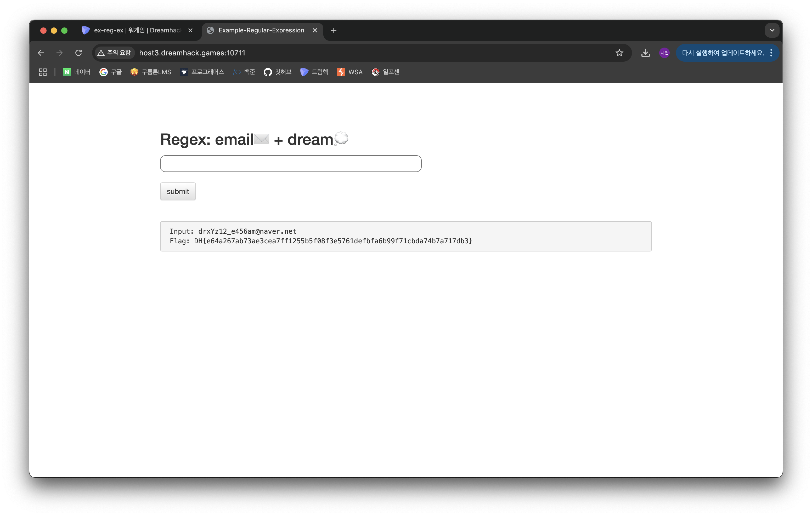Viewport: 812px width, 516px height.
Task: Open the 드림핵 bookmark
Action: point(314,72)
